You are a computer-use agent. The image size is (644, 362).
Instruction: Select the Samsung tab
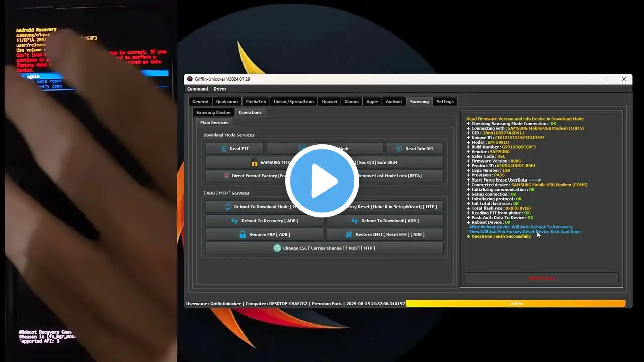coord(419,102)
